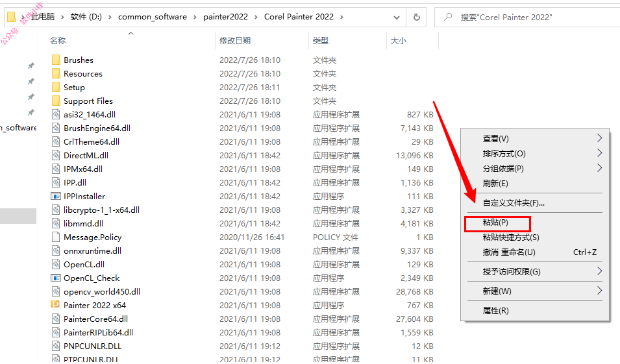This screenshot has width=620, height=364.
Task: Open the address bar history dropdown
Action: [x=397, y=18]
